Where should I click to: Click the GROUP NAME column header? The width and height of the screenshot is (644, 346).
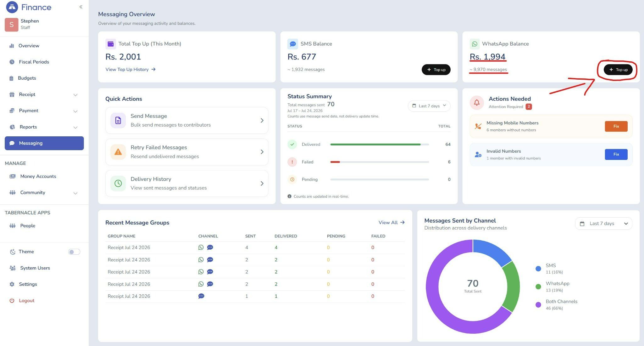(121, 236)
